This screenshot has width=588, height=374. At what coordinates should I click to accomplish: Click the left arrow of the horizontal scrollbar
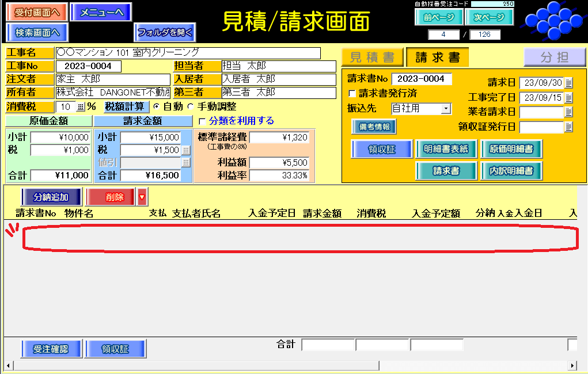pos(8,365)
